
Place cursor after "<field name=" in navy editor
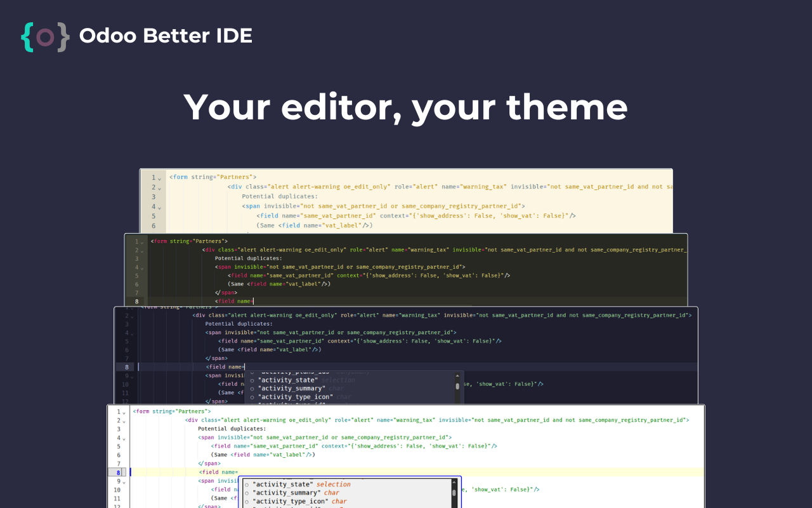point(245,367)
